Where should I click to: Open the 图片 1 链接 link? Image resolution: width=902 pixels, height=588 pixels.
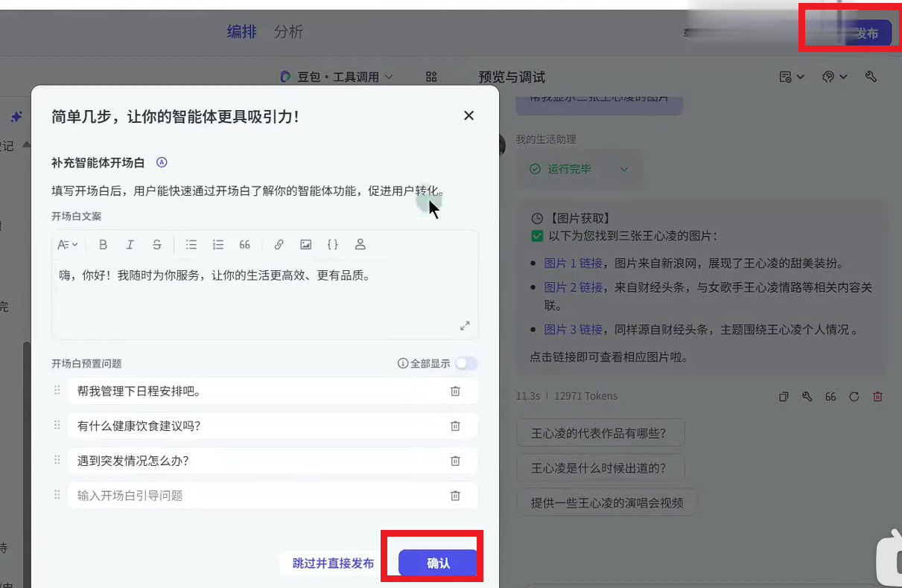click(x=574, y=263)
